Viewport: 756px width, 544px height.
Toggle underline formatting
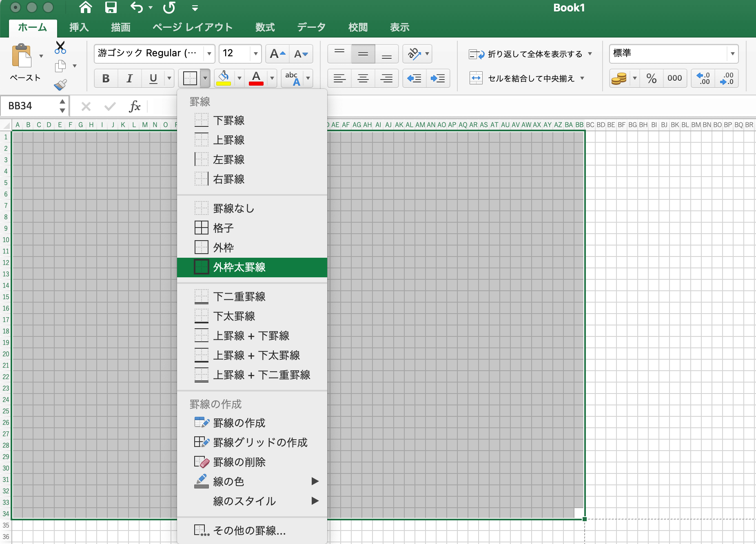[x=153, y=78]
